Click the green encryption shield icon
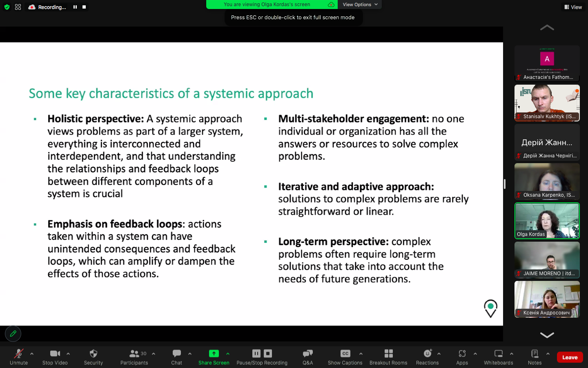Screen dimensions: 588x368 point(7,7)
